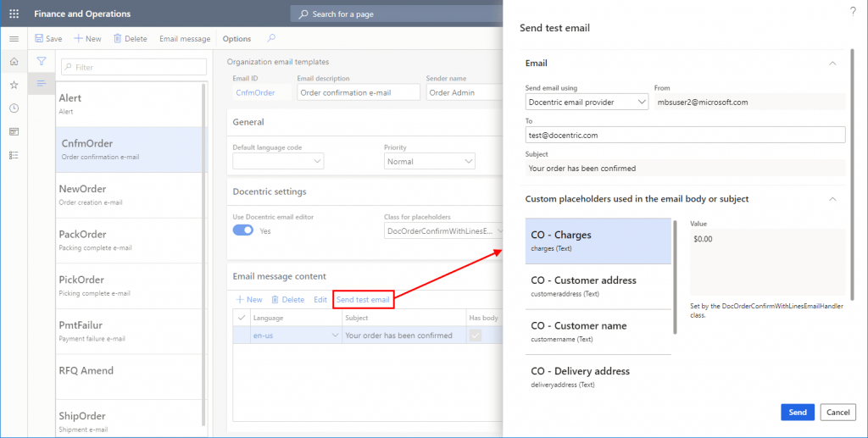Image resolution: width=868 pixels, height=438 pixels.
Task: Click the Search for a page box
Action: [397, 14]
